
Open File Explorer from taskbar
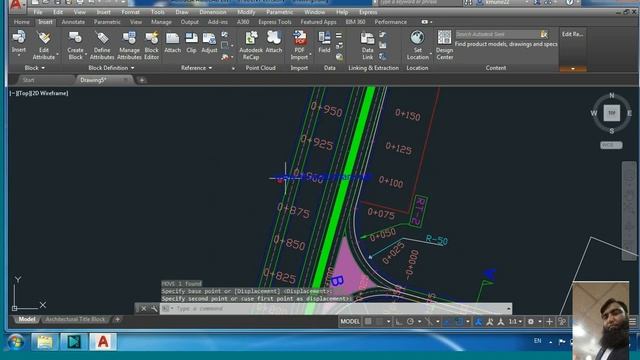[44, 342]
